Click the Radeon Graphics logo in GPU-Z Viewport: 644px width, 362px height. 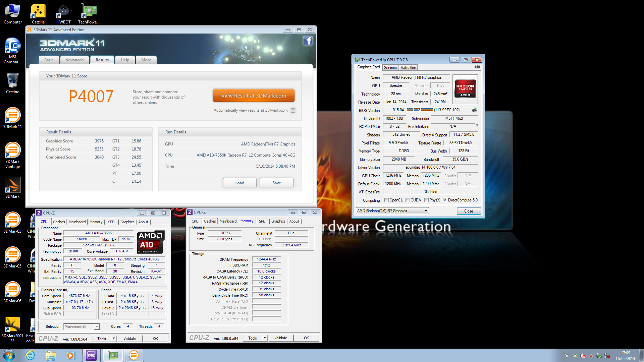(x=465, y=89)
